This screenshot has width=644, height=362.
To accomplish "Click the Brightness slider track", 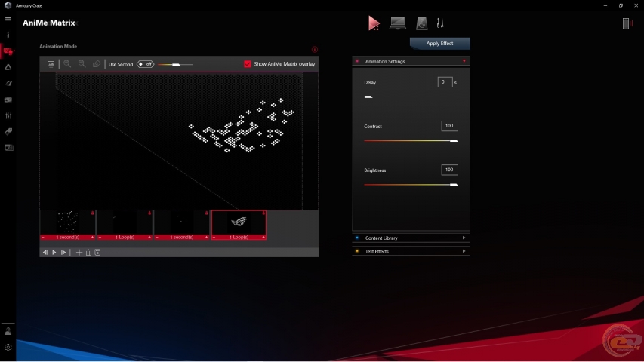I will (411, 185).
